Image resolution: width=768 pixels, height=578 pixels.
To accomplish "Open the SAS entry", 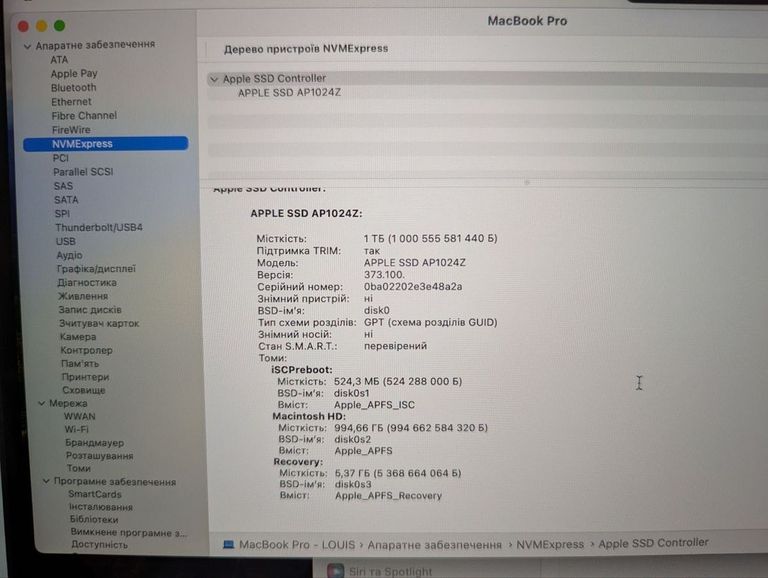I will (x=63, y=186).
